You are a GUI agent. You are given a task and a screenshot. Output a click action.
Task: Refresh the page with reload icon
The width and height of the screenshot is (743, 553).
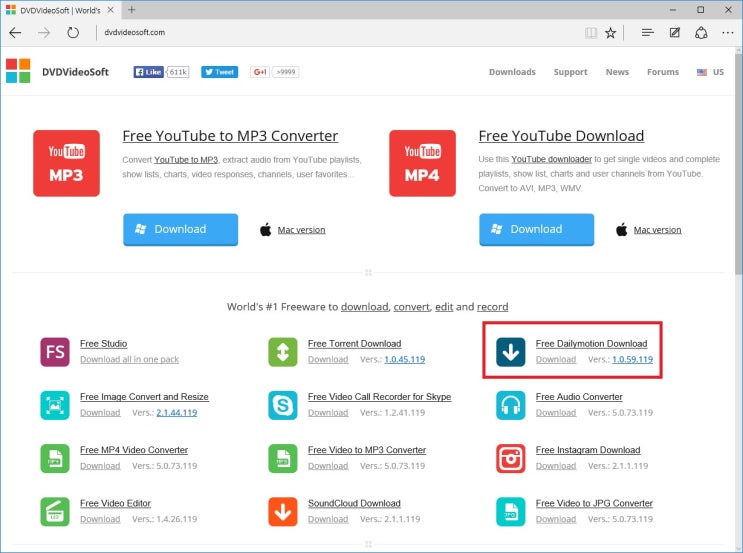(x=73, y=33)
